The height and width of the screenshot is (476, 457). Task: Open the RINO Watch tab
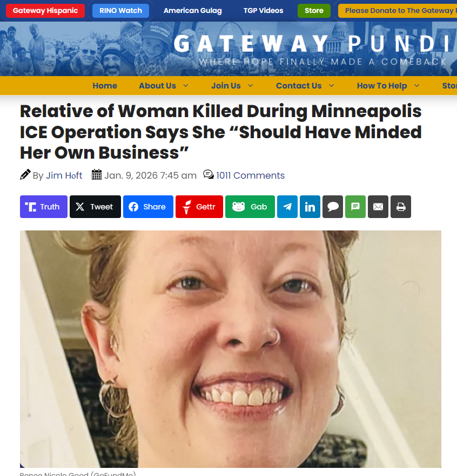click(x=120, y=11)
